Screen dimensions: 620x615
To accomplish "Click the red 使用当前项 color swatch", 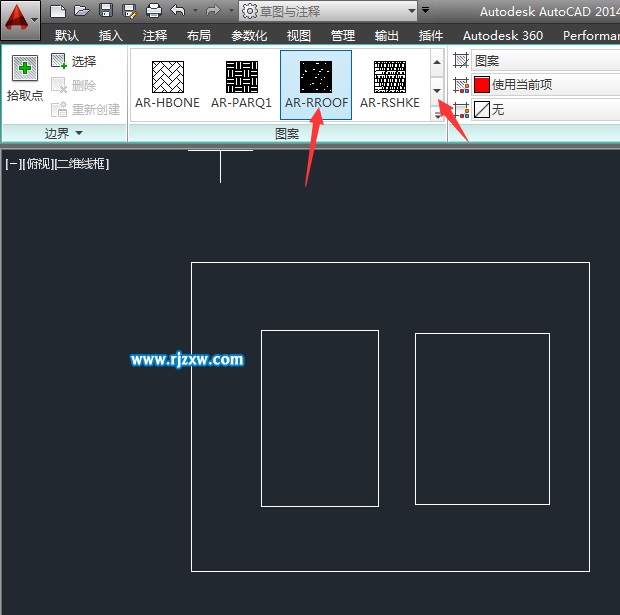I will click(x=482, y=85).
